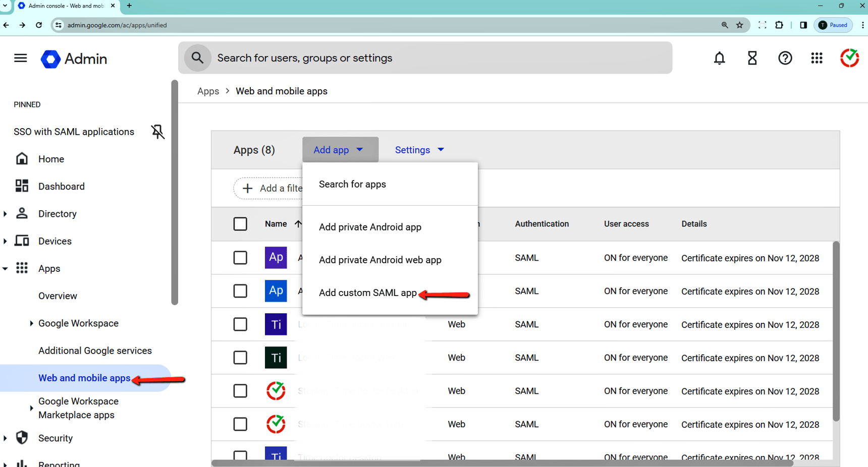Check the checkbox on the first app row
Image resolution: width=868 pixels, height=467 pixels.
(240, 257)
